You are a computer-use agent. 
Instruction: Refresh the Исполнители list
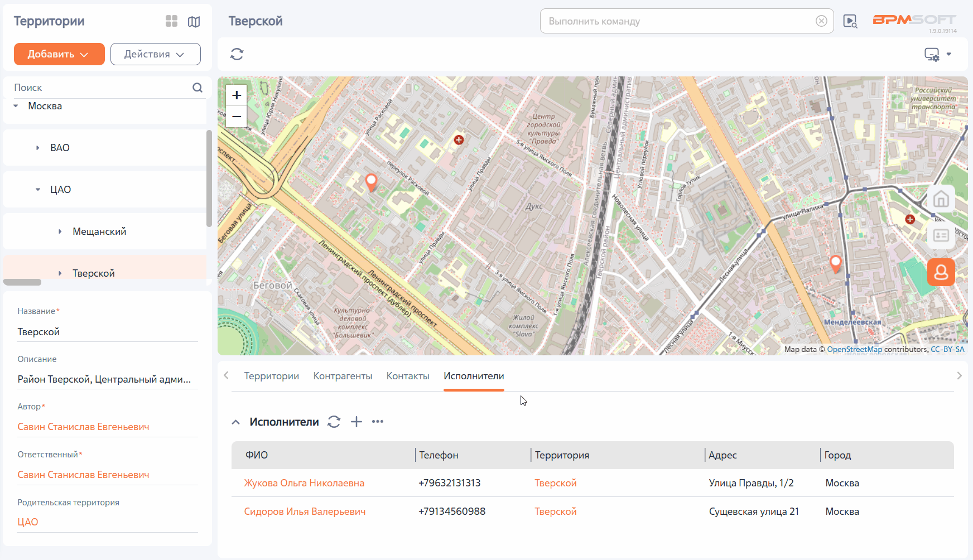coord(334,422)
